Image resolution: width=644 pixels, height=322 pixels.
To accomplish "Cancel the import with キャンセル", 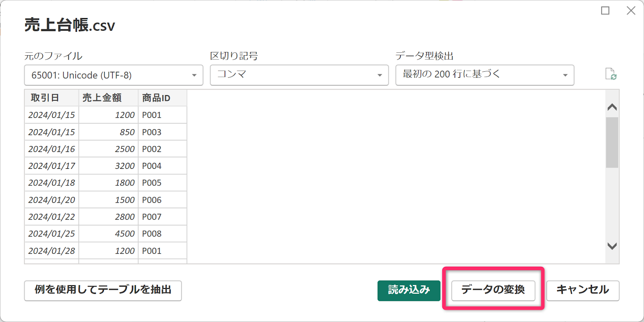I will pyautogui.click(x=582, y=291).
